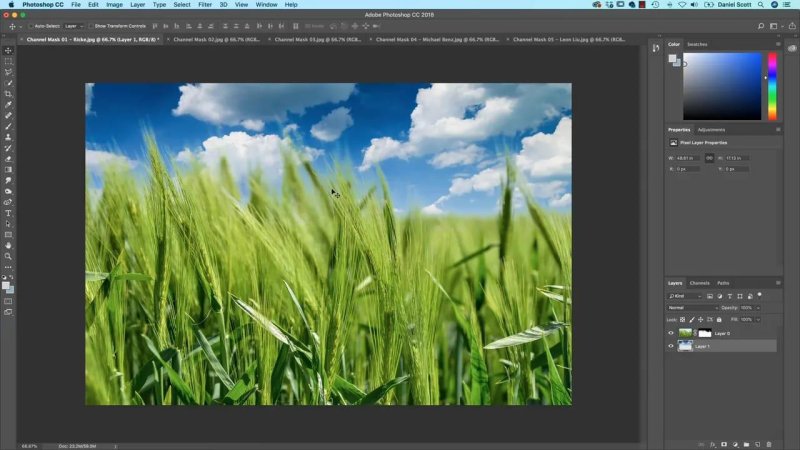Open the search icon in options bar
The width and height of the screenshot is (800, 450).
(x=761, y=26)
